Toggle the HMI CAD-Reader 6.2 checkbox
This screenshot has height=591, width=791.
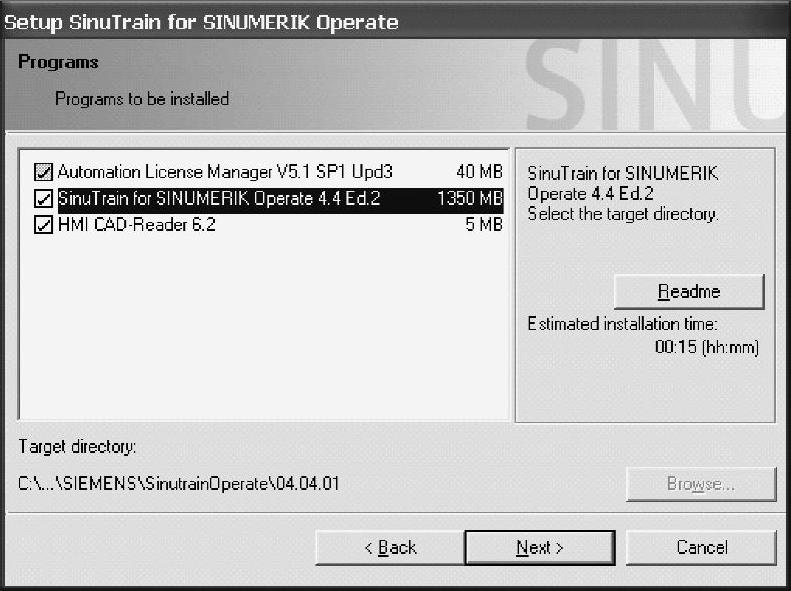pos(43,226)
